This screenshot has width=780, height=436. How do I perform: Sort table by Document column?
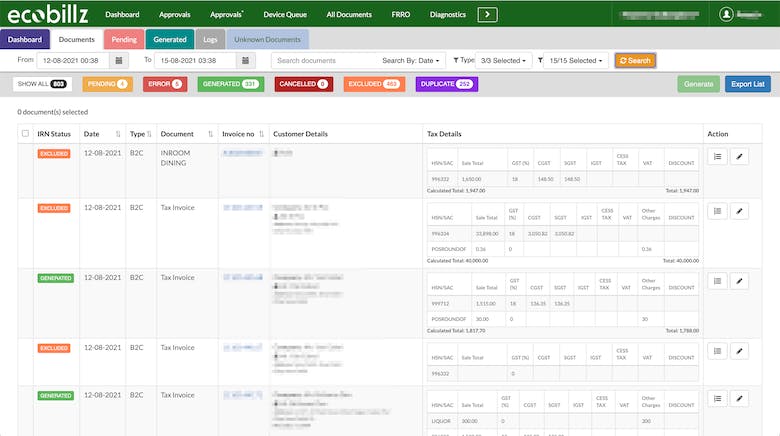(210, 134)
